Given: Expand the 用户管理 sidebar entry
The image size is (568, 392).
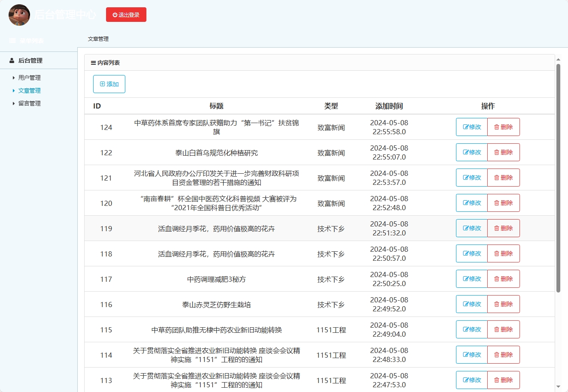Looking at the screenshot, I should pyautogui.click(x=29, y=78).
